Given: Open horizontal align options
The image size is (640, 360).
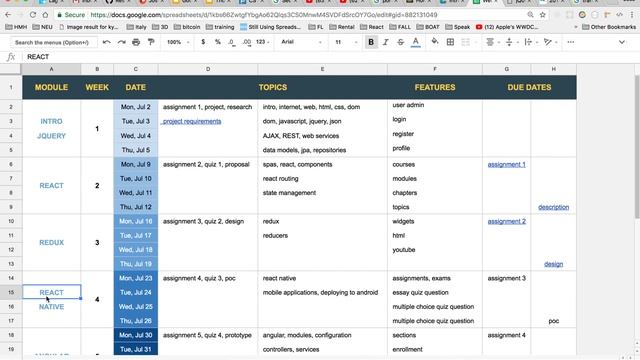Looking at the screenshot, I should click(x=492, y=42).
